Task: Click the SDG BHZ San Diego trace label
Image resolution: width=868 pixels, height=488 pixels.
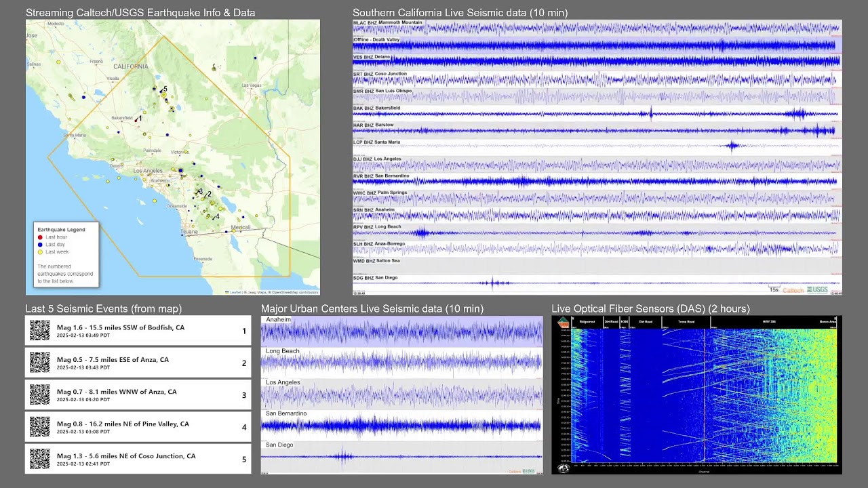Action: tap(376, 278)
